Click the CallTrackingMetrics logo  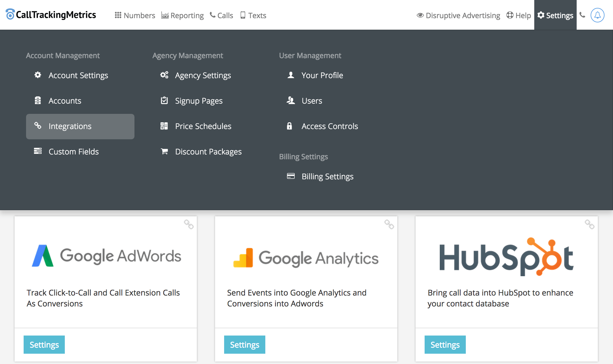click(x=51, y=15)
